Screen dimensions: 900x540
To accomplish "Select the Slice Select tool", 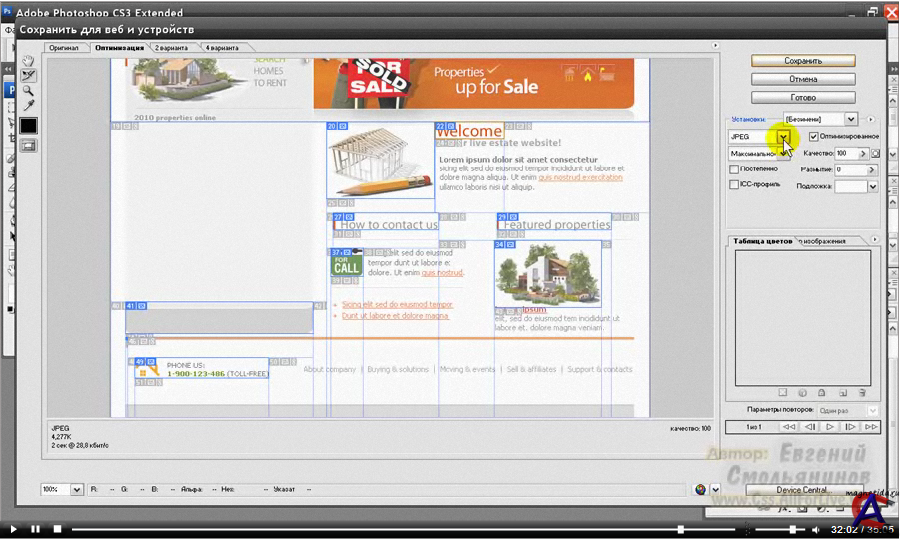I will pos(28,76).
